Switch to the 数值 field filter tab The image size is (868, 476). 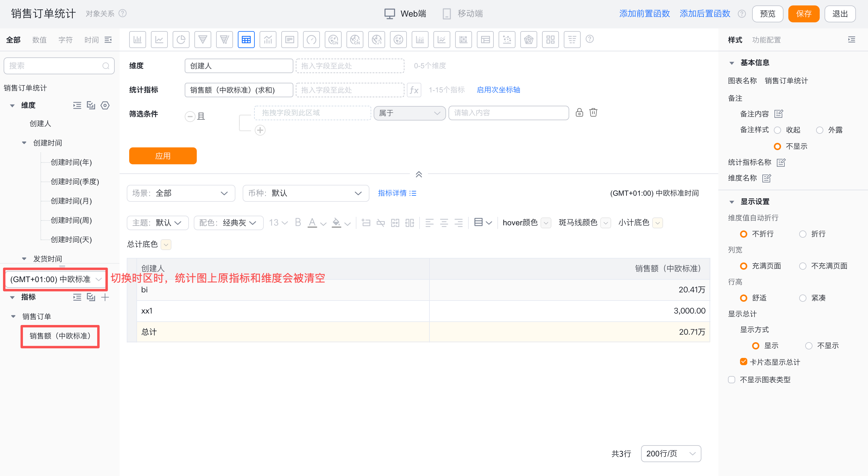click(x=40, y=40)
